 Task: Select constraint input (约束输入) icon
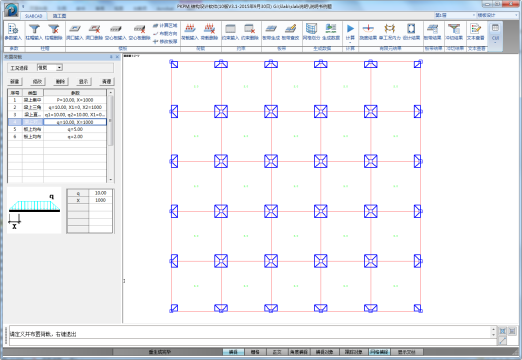tap(230, 32)
